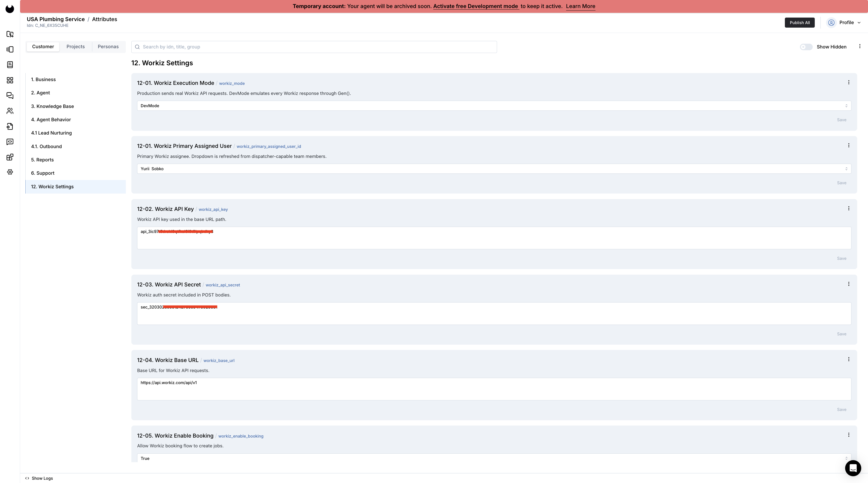Switch to the Personas tab
The width and height of the screenshot is (868, 483).
[108, 47]
